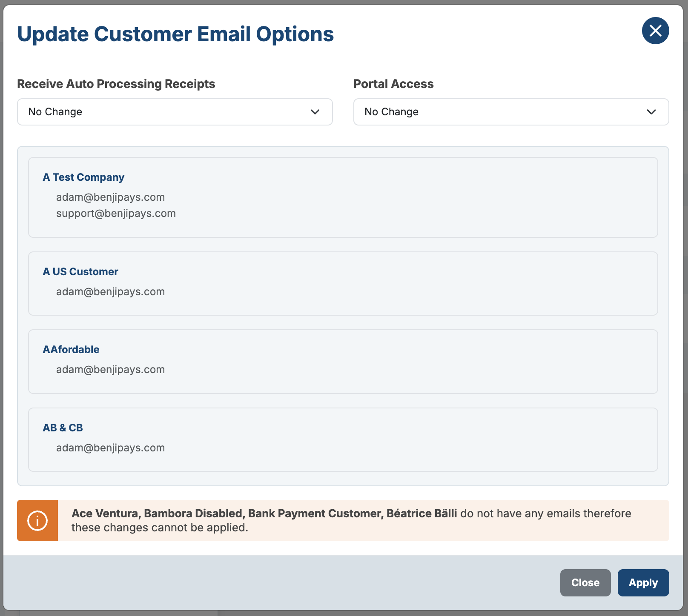Click adam@benjipays.com under A Test Company
The height and width of the screenshot is (616, 688).
110,197
